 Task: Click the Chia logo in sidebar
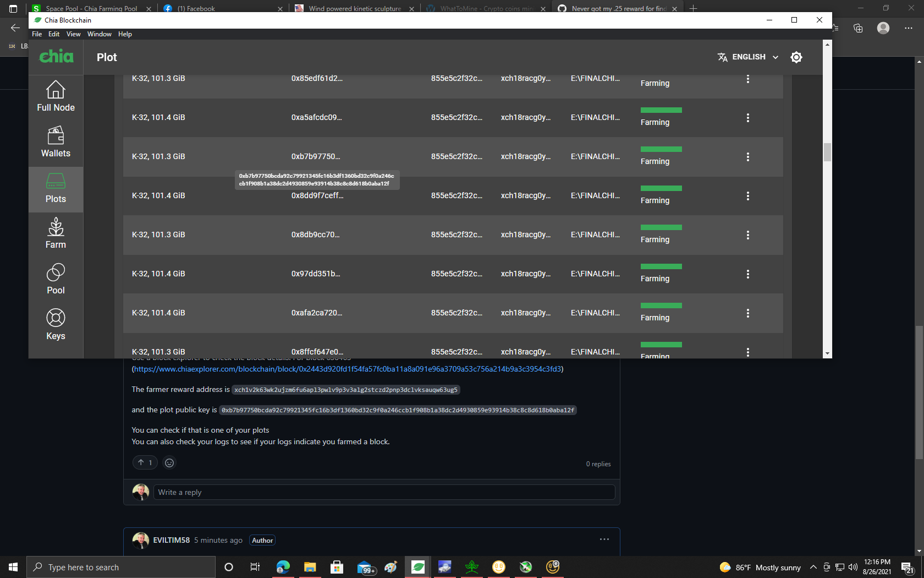click(x=56, y=56)
